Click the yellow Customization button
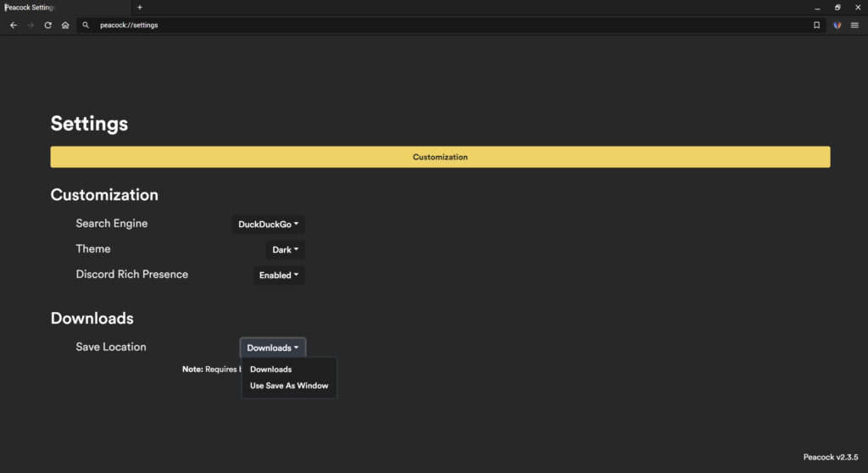The width and height of the screenshot is (868, 473). [440, 157]
